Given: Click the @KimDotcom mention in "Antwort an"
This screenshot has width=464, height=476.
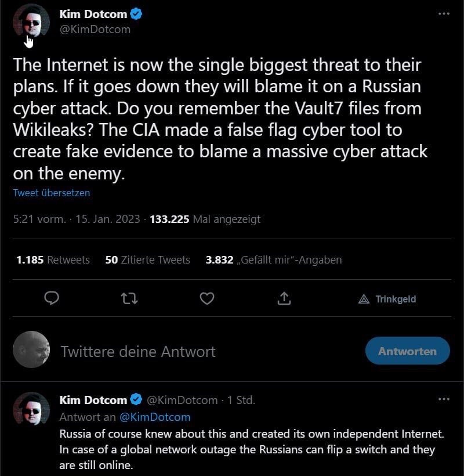Looking at the screenshot, I should (155, 417).
